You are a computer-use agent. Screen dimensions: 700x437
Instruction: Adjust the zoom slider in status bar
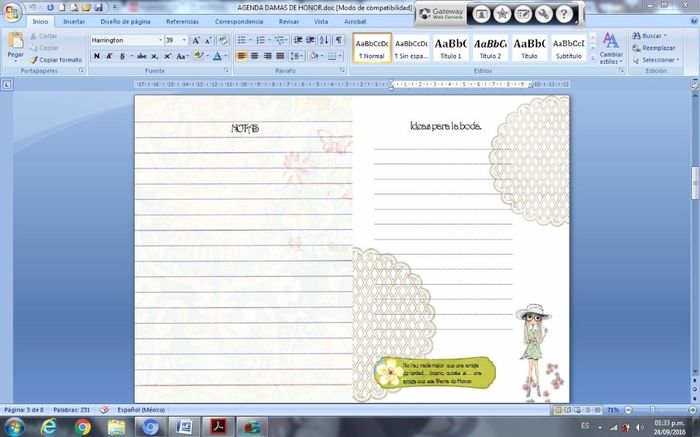click(652, 409)
